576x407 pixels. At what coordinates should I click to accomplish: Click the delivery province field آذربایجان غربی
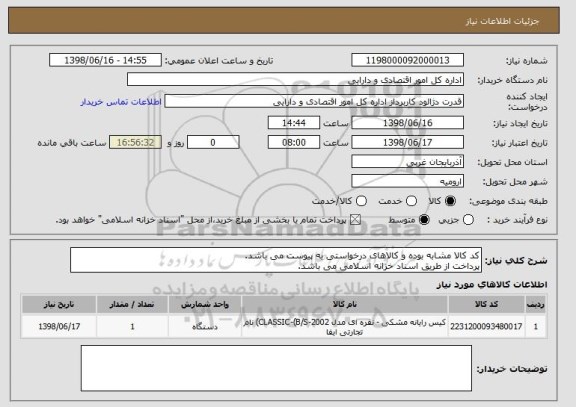(x=407, y=162)
